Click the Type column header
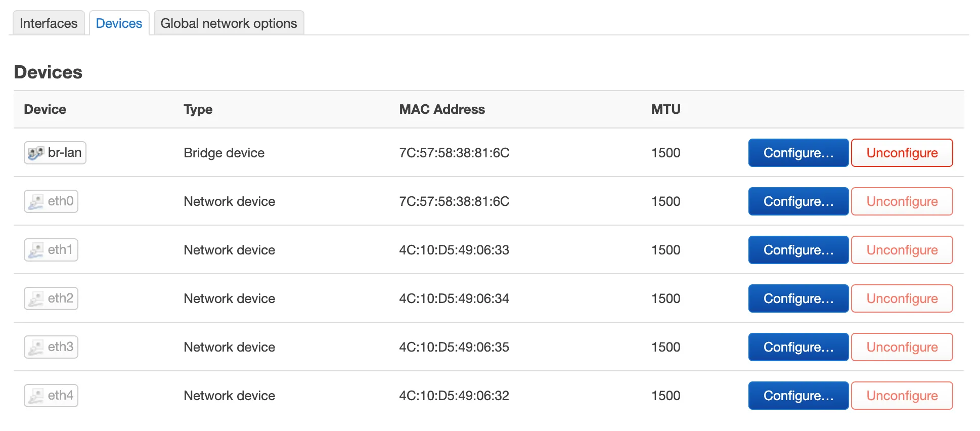This screenshot has height=431, width=980. tap(198, 109)
